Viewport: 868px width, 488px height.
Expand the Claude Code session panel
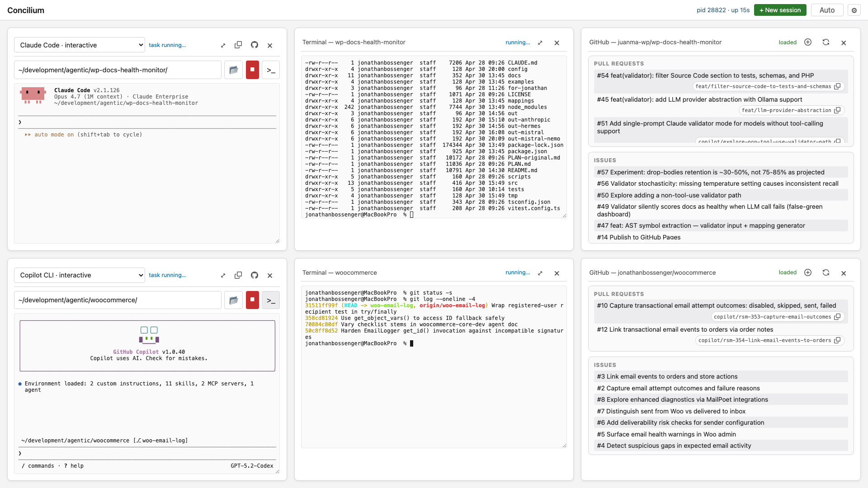click(x=223, y=45)
